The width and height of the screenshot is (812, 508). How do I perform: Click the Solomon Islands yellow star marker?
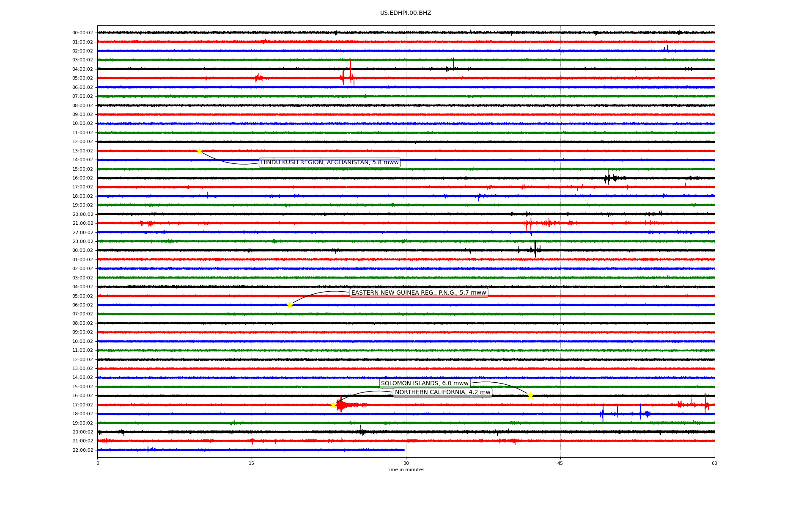click(x=530, y=395)
